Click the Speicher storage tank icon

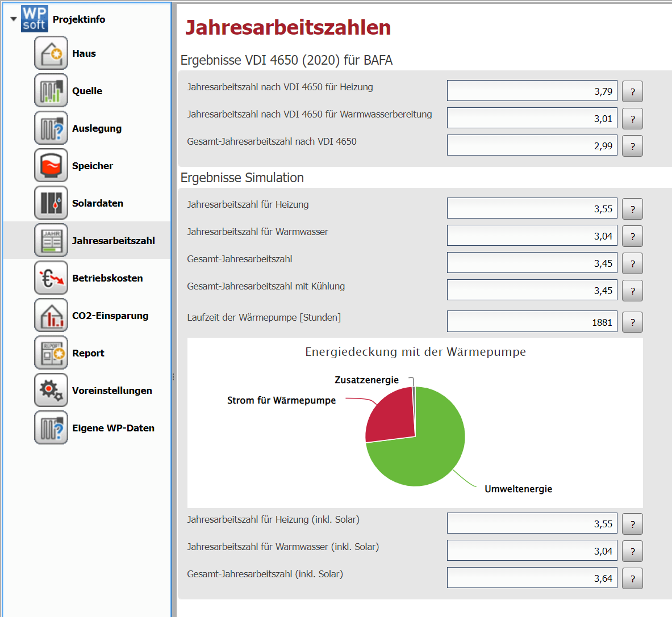[x=51, y=166]
